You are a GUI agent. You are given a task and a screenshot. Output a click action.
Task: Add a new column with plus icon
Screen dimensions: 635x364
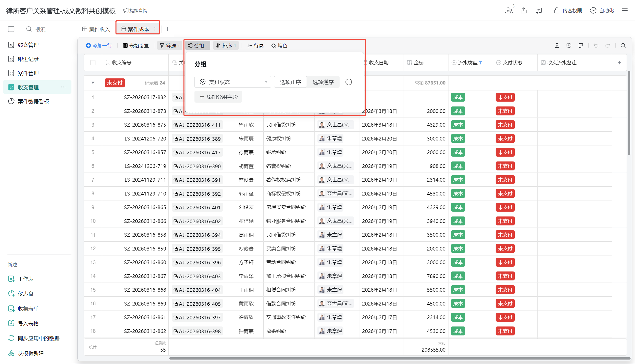click(619, 62)
